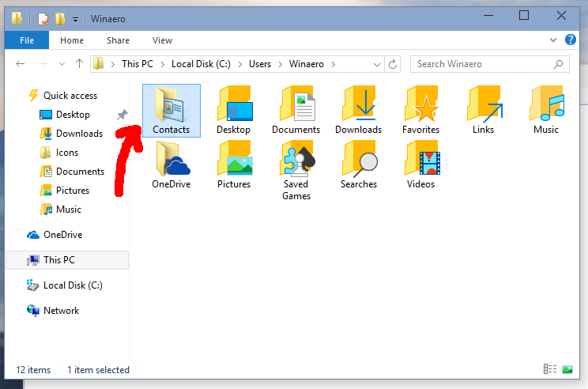Refresh the current folder
Viewport: 588px width, 389px height.
click(x=393, y=64)
